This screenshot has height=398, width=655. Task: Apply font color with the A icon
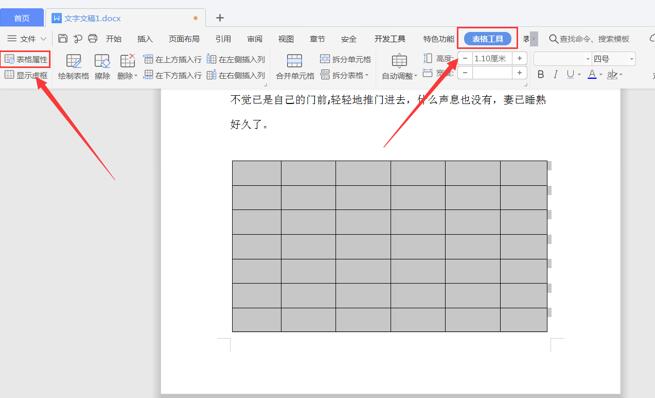click(592, 74)
